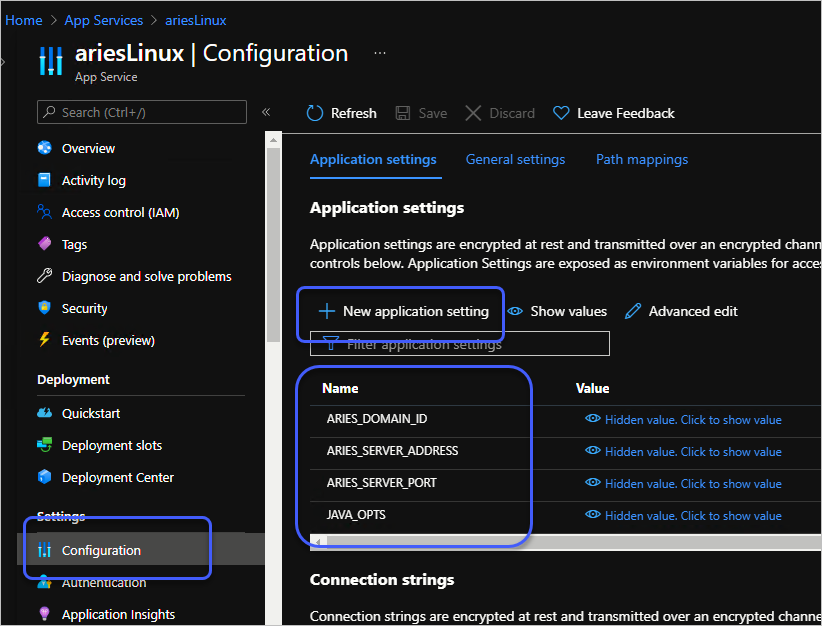Click the Quickstart cloud icon

45,413
